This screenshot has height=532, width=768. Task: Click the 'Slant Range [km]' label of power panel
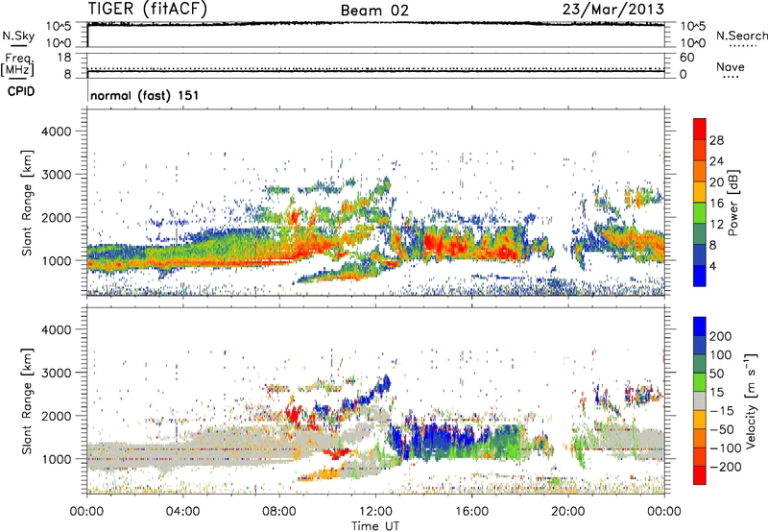[27, 203]
